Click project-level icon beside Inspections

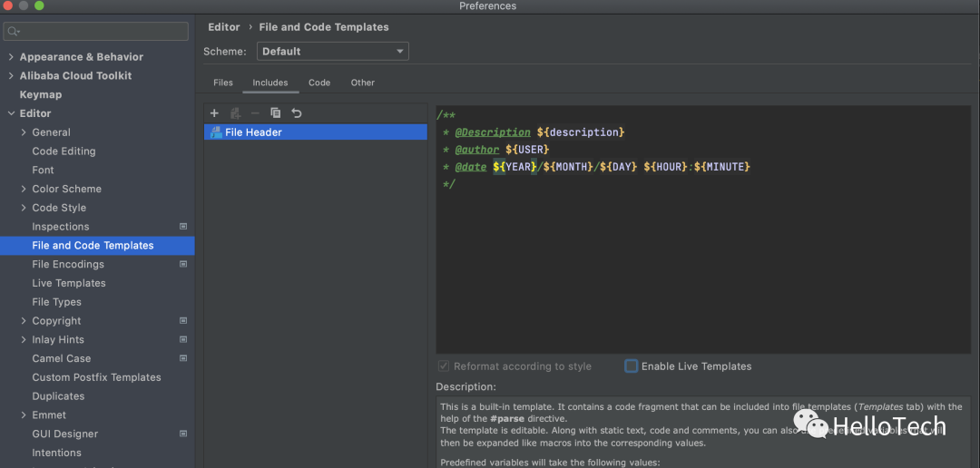183,227
